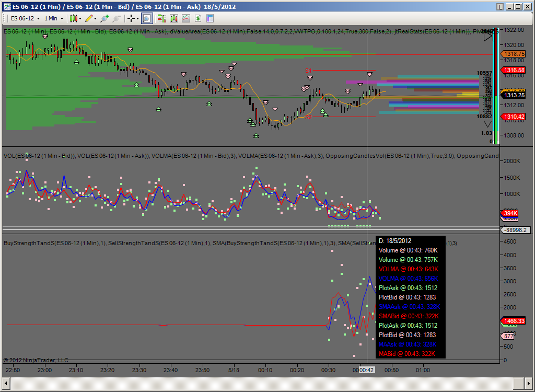Click the red 394K volume marker

(509, 213)
